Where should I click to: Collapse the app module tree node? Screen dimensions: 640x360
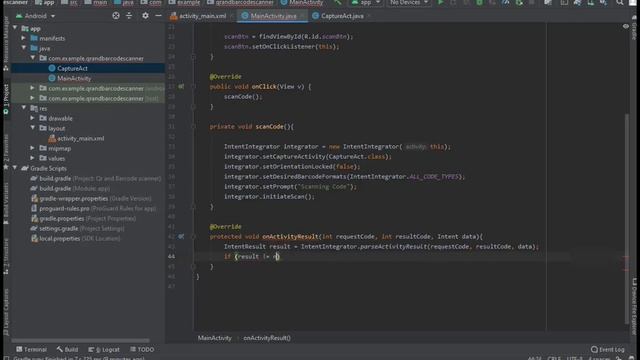tap(15, 28)
